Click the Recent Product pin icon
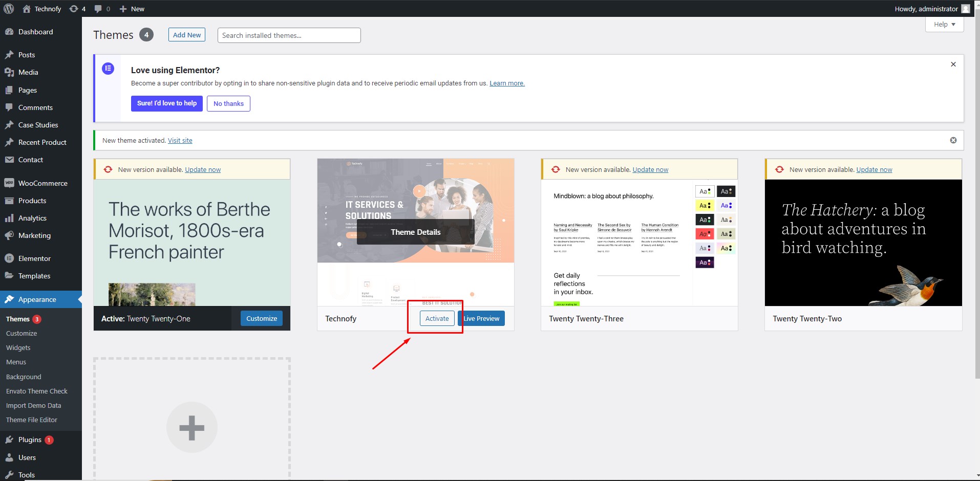Screen dimensions: 980x481 point(9,142)
